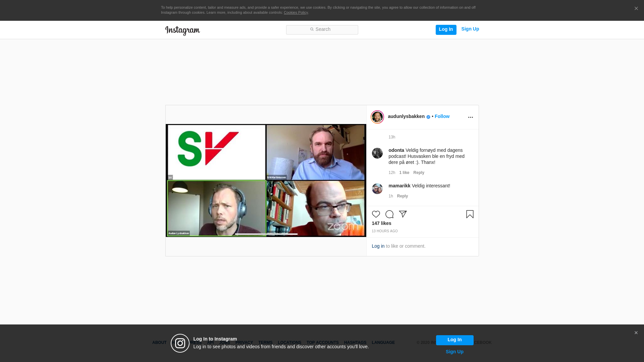The image size is (644, 362).
Task: Open mamarikk's profile avatar
Action: point(377,189)
